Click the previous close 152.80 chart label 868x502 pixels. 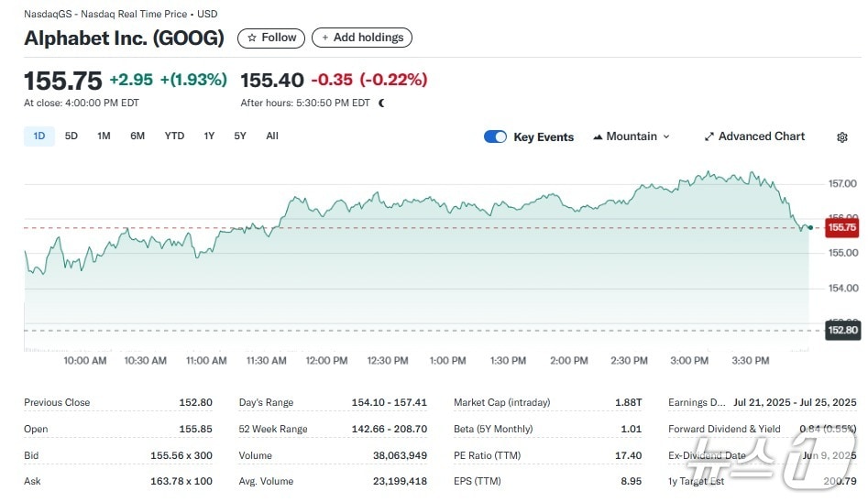point(841,330)
